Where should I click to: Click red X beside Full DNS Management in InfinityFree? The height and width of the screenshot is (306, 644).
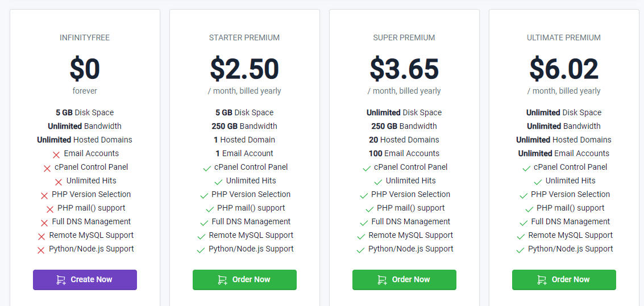point(44,223)
